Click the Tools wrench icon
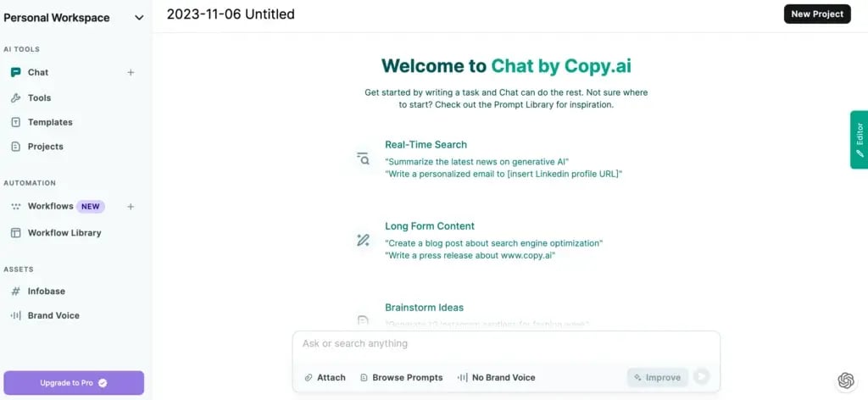Image resolution: width=868 pixels, height=400 pixels. tap(15, 98)
